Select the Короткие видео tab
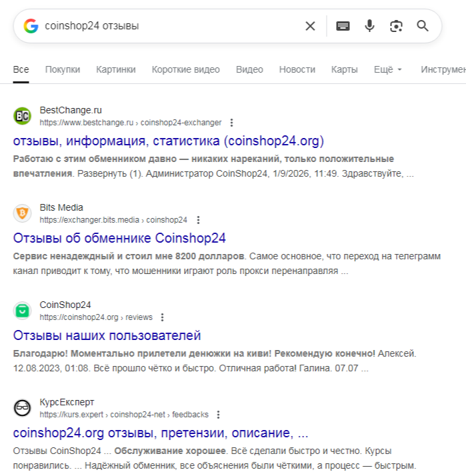The height and width of the screenshot is (476, 466). (185, 69)
